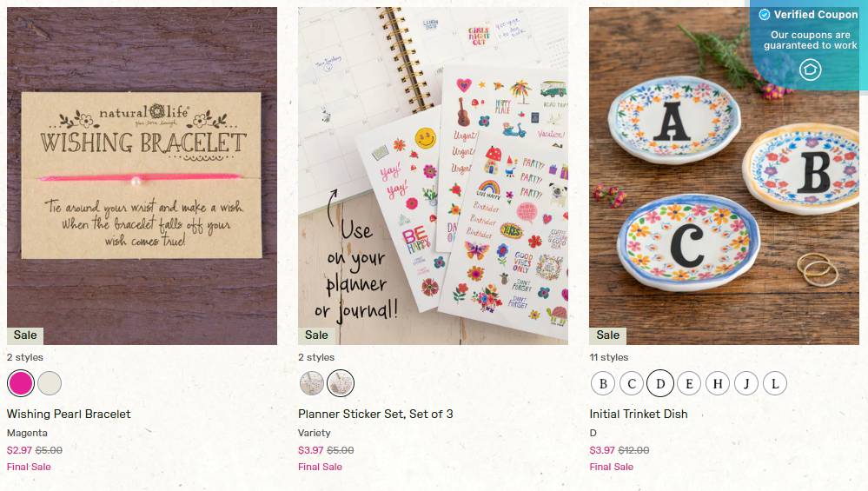Viewport: 868px width, 491px height.
Task: Open the Wishing Pearl Bracelet product link
Action: [69, 414]
